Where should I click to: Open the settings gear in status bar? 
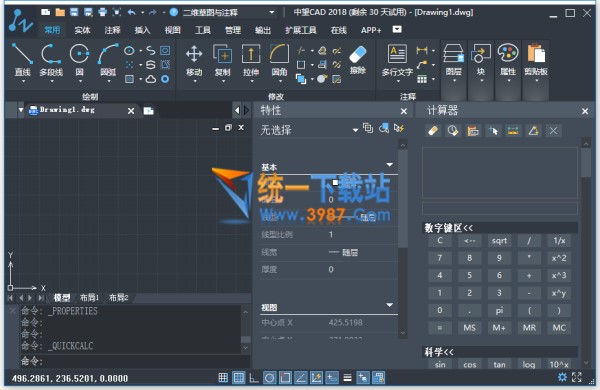pos(562,377)
